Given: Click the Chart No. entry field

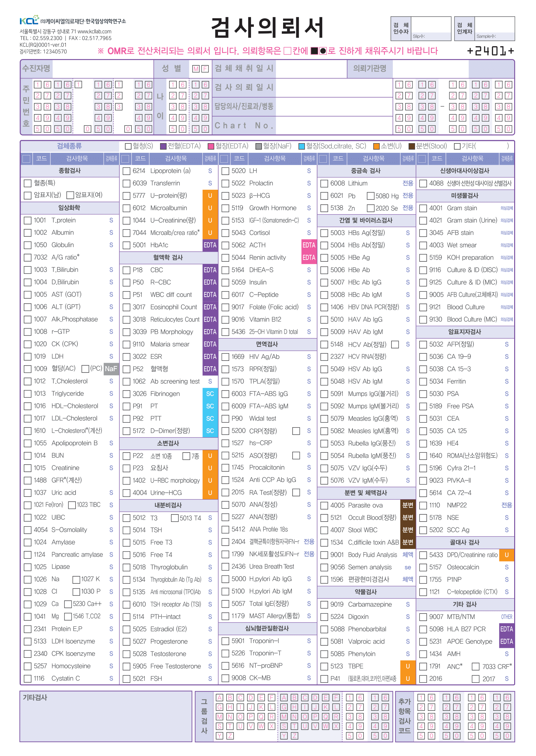Looking at the screenshot, I should (x=334, y=126).
